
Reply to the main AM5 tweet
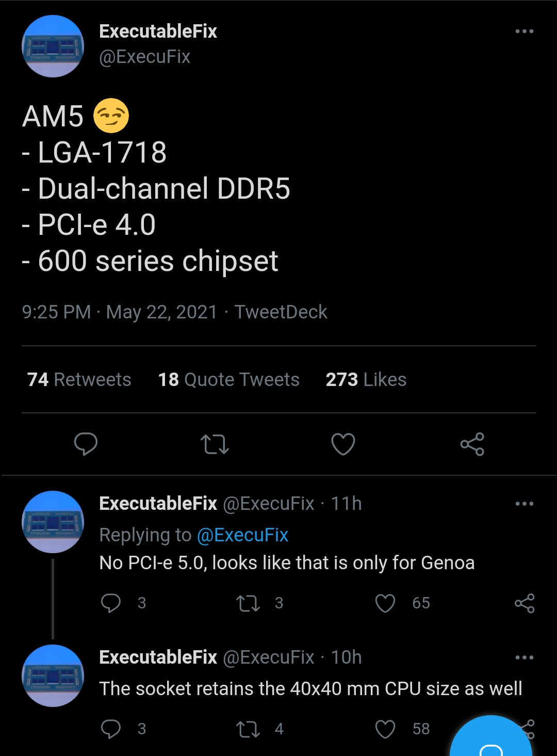pyautogui.click(x=86, y=444)
